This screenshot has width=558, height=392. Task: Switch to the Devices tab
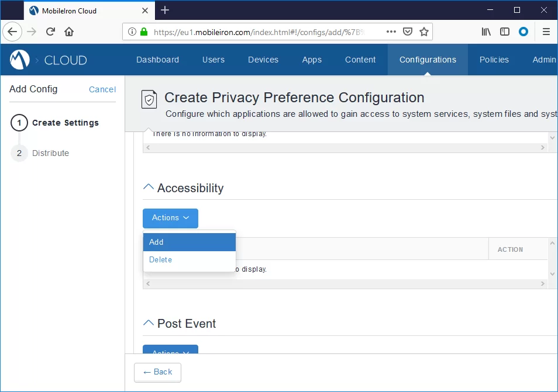coord(263,60)
